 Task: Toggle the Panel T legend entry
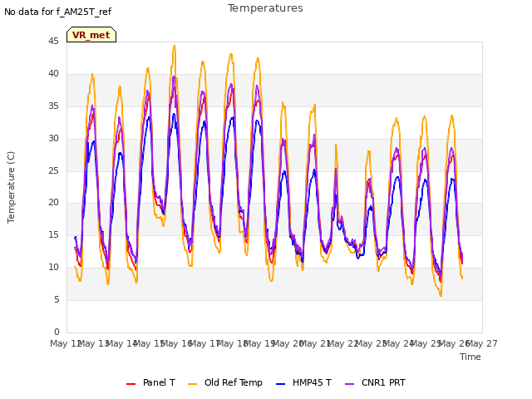point(150,382)
